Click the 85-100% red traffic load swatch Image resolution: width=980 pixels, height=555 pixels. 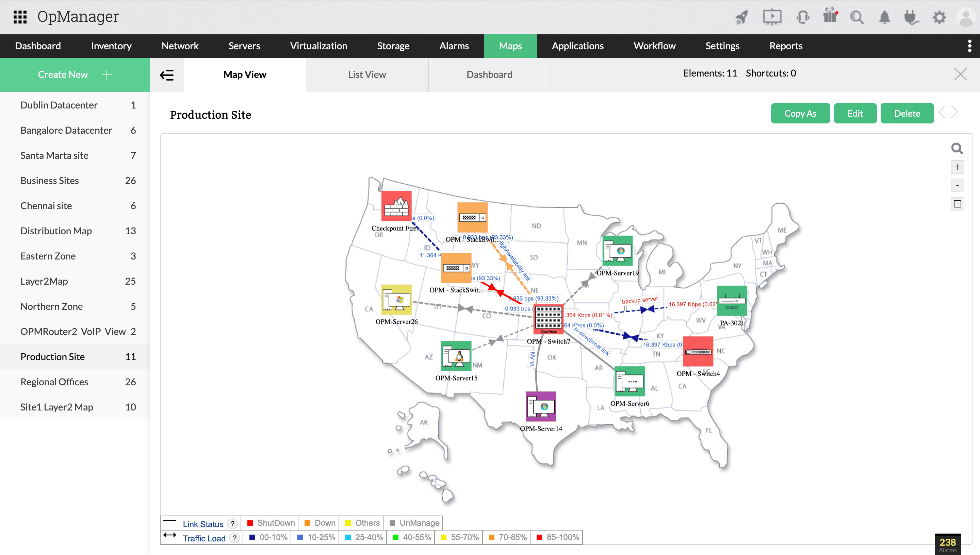[539, 537]
